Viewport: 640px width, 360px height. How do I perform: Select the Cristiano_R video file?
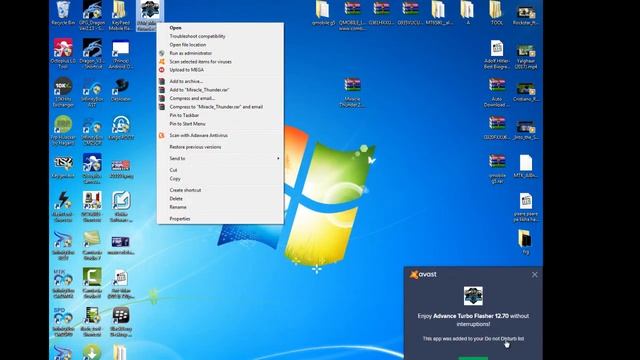(526, 92)
